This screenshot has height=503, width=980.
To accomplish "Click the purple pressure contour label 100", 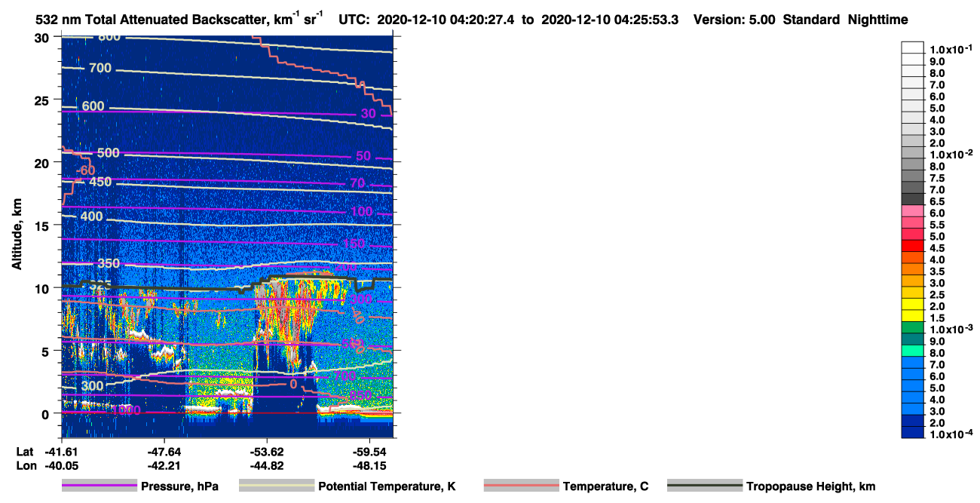I will [x=361, y=211].
